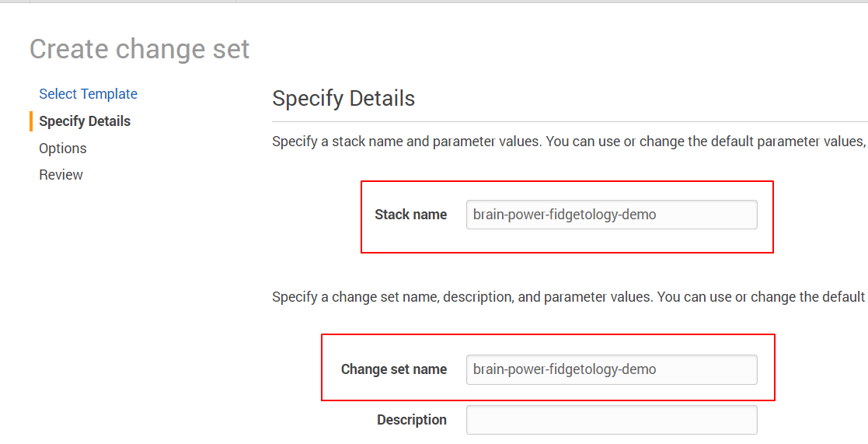Click the empty Description input field
This screenshot has height=444, width=868.
click(612, 420)
